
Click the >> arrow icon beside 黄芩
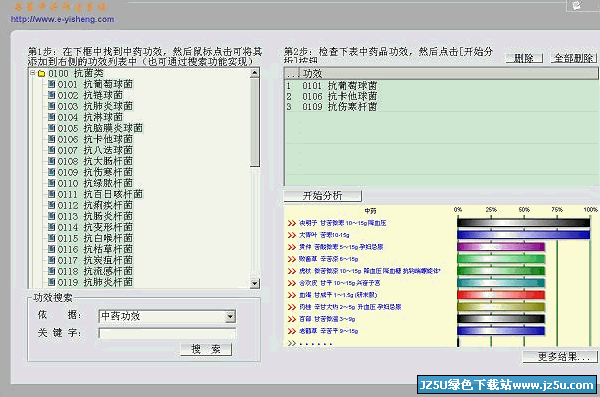pos(292,247)
